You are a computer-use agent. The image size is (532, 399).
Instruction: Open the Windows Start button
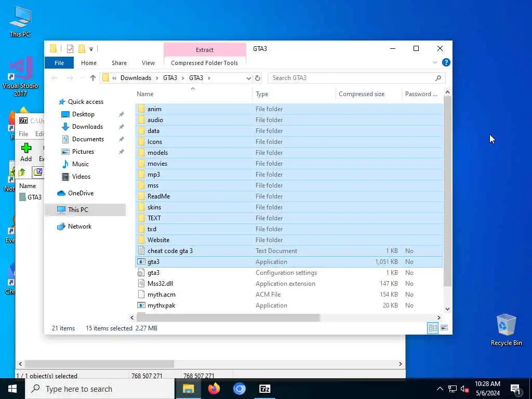click(12, 389)
